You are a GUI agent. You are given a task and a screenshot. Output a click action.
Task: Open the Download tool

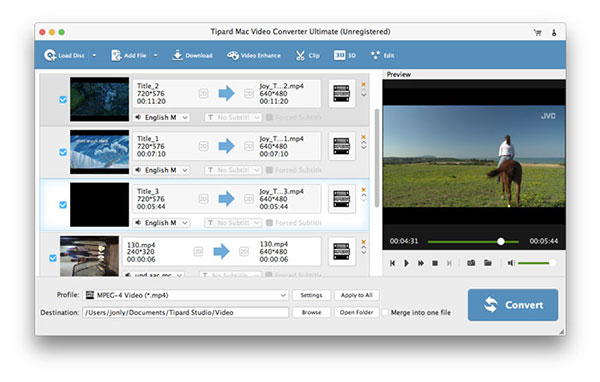coord(192,56)
